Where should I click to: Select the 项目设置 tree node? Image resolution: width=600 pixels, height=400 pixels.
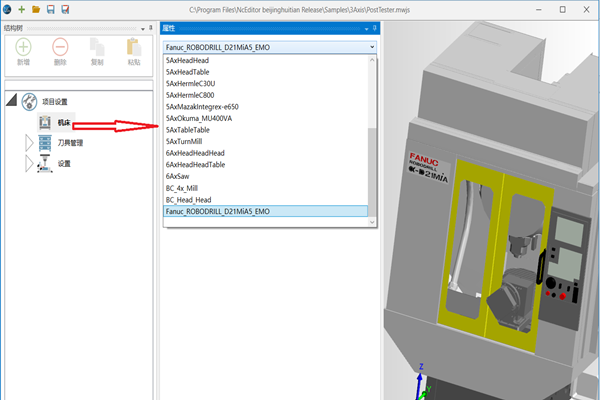pyautogui.click(x=55, y=102)
